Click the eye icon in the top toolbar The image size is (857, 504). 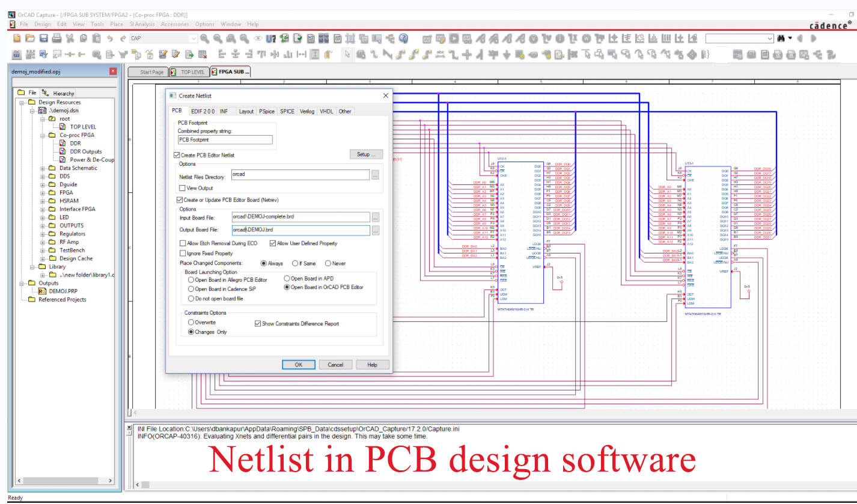pyautogui.click(x=258, y=38)
